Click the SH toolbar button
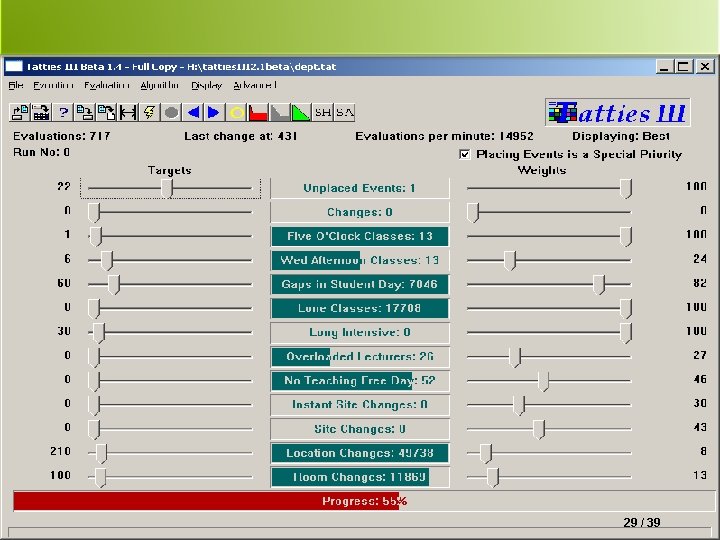Image resolution: width=720 pixels, height=540 pixels. click(x=323, y=112)
